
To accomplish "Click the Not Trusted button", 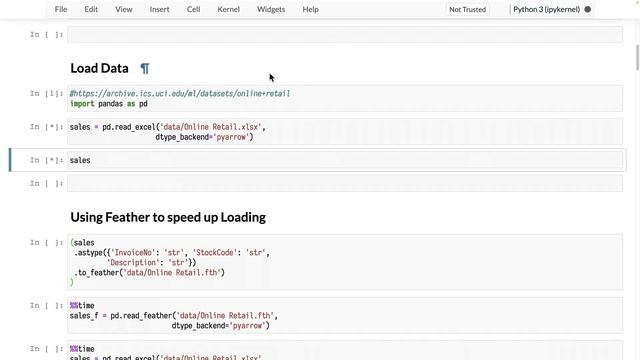I will coord(467,9).
